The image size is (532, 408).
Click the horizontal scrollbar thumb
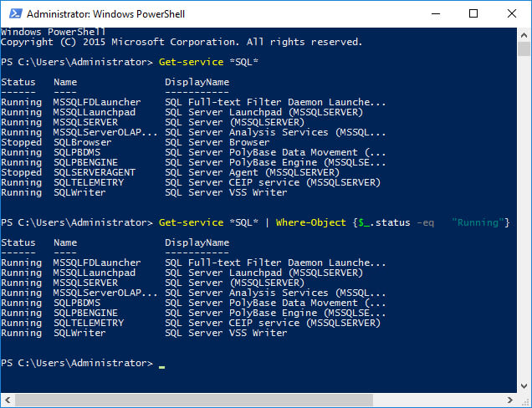[194, 400]
